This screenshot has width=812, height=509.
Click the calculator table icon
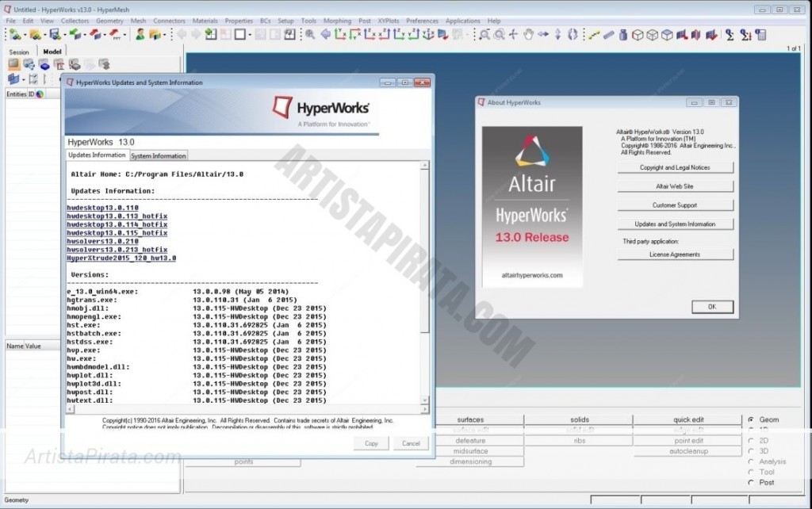(760, 35)
